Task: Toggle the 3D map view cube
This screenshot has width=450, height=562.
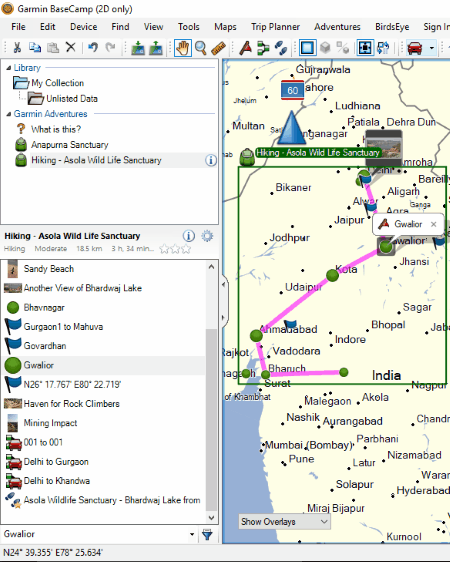Action: coord(325,48)
